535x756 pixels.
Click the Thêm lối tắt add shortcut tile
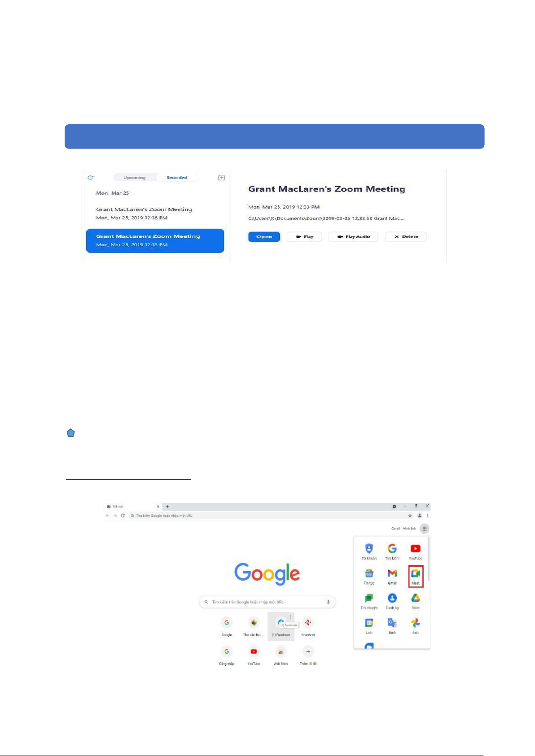[x=308, y=654]
